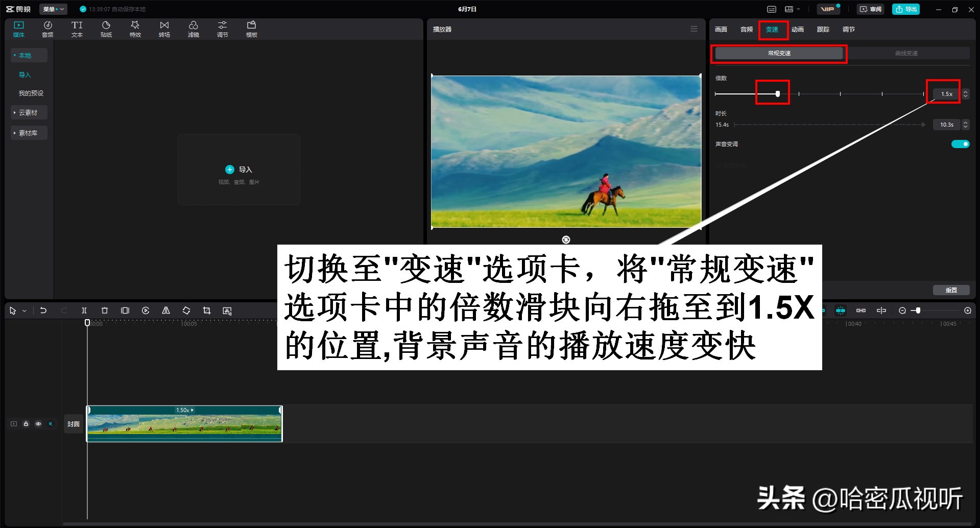Screen dimensions: 980x528
Task: Hide the video track using the eye toggle
Action: pyautogui.click(x=38, y=423)
